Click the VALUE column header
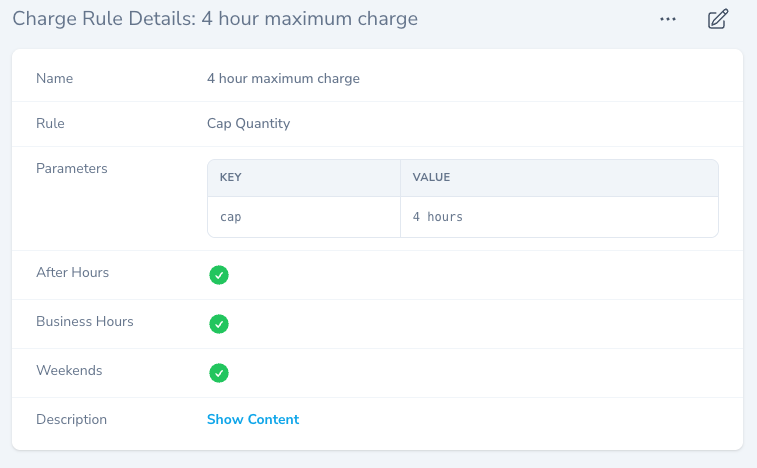This screenshot has height=468, width=757. pos(559,178)
